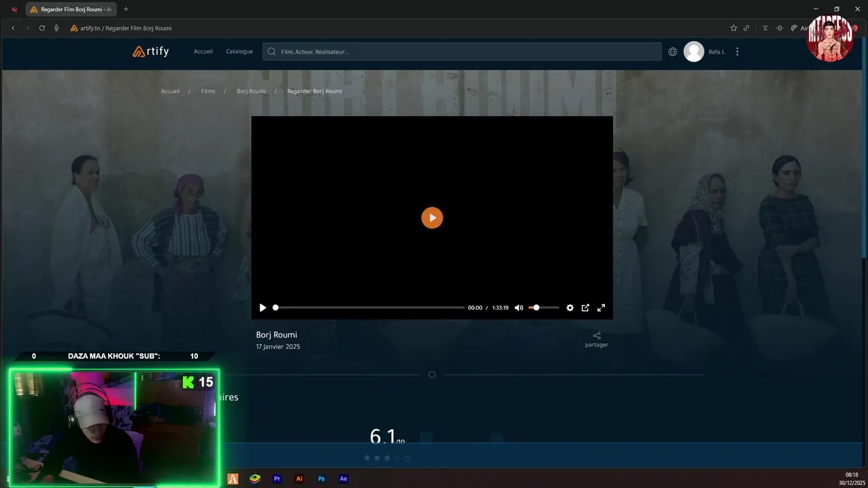Screen dimensions: 868x488
Task: Click the browser back arrow
Action: pyautogui.click(x=13, y=28)
